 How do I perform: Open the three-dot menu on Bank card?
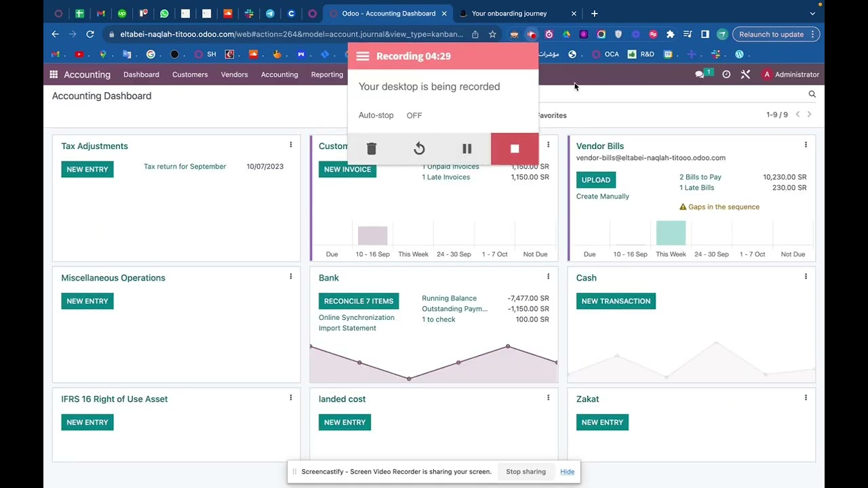548,277
